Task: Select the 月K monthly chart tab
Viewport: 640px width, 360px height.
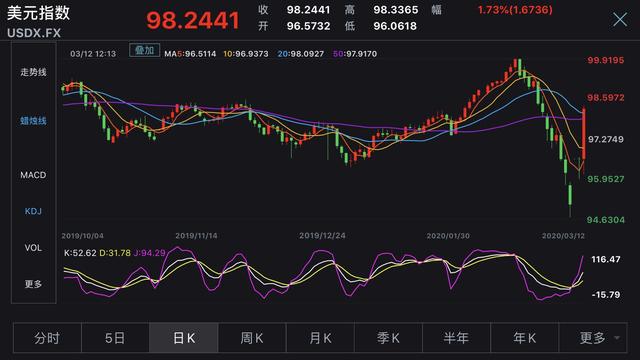Action: click(x=320, y=338)
